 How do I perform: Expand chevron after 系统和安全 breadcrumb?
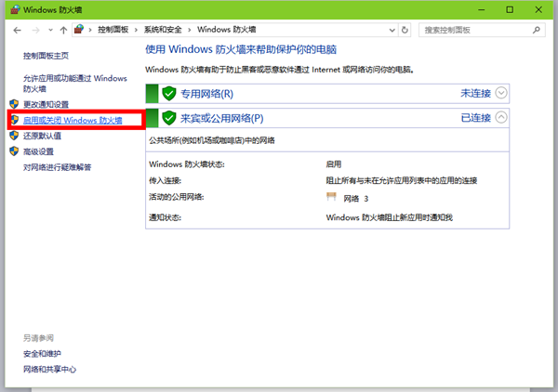click(190, 30)
